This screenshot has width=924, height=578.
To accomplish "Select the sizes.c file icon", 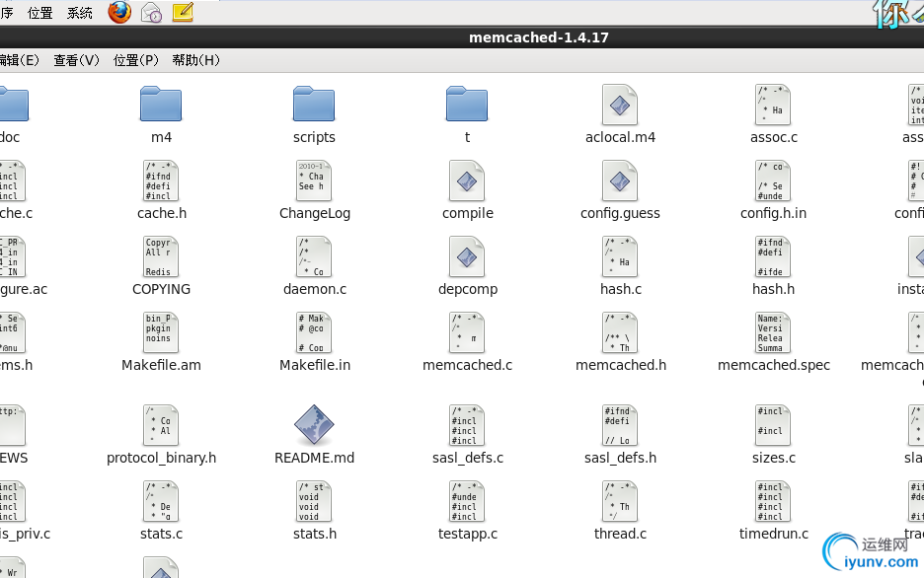I will [x=773, y=425].
